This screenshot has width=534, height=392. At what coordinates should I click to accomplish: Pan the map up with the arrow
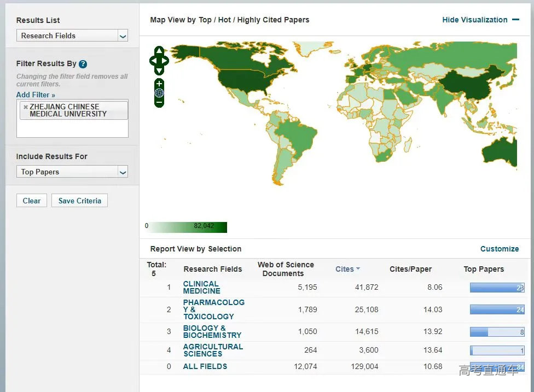159,50
